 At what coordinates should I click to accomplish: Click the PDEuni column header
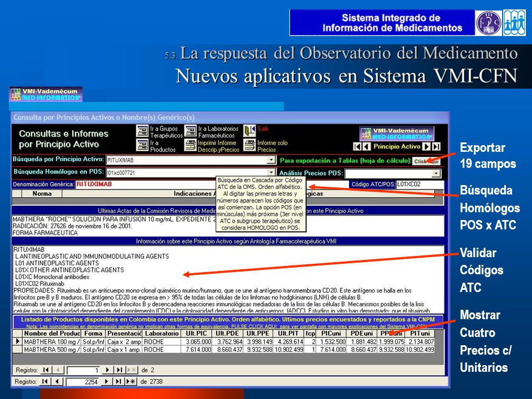pos(362,334)
